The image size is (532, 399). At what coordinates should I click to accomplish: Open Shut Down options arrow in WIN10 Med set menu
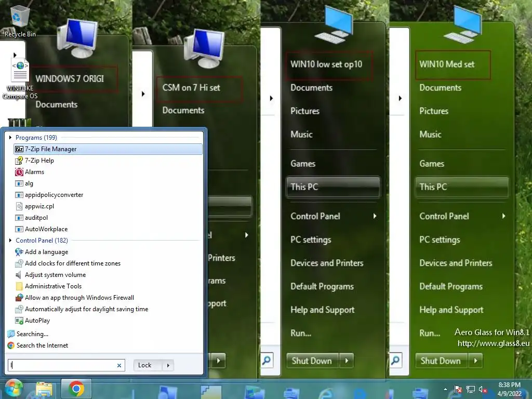pyautogui.click(x=476, y=361)
